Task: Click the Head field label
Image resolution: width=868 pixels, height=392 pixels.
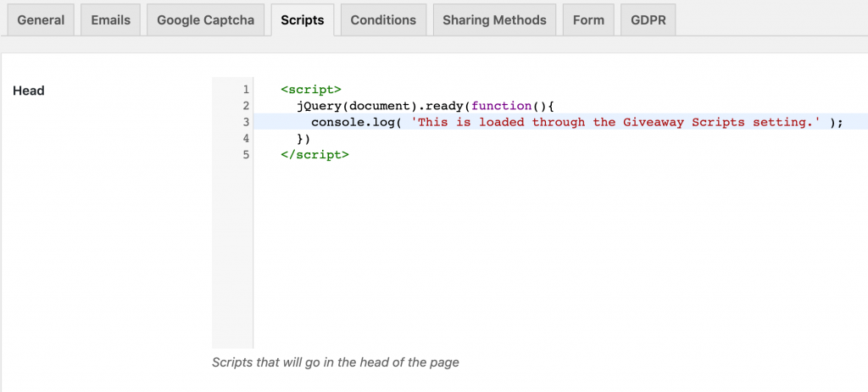Action: click(29, 91)
